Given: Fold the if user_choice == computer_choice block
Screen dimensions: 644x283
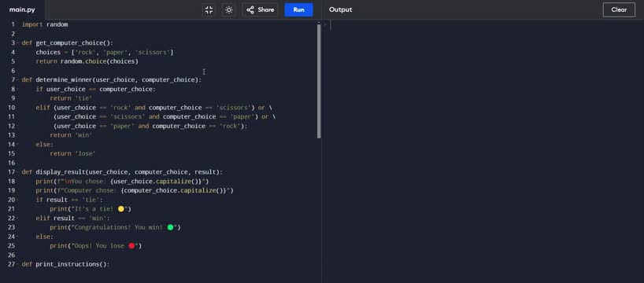Looking at the screenshot, I should click(17, 90).
